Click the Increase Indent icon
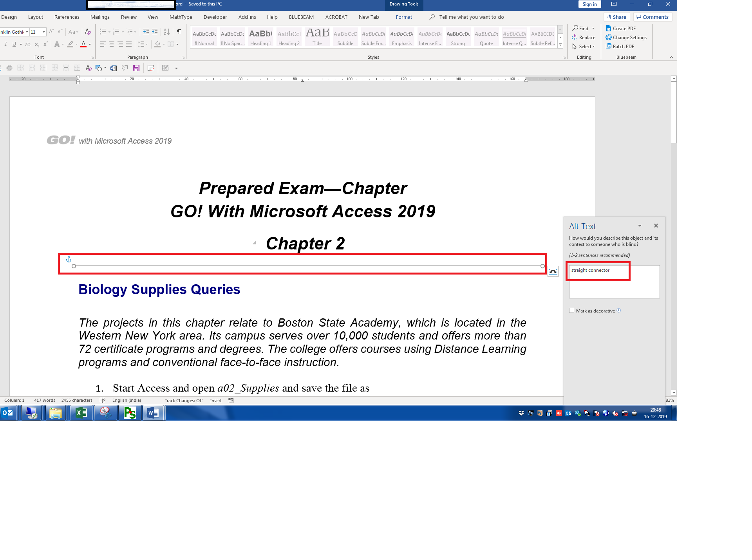752x560 pixels. point(155,32)
